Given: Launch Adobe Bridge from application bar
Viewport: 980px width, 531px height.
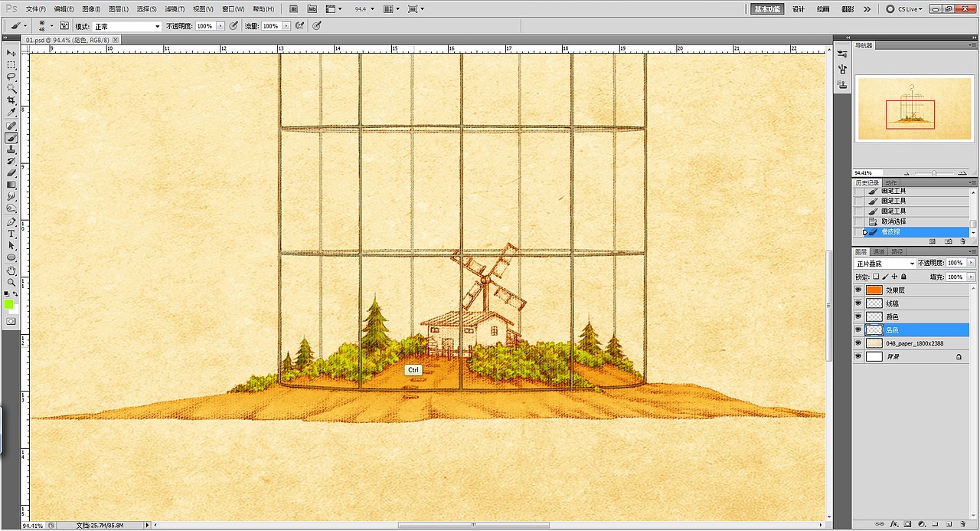Looking at the screenshot, I should tap(295, 9).
